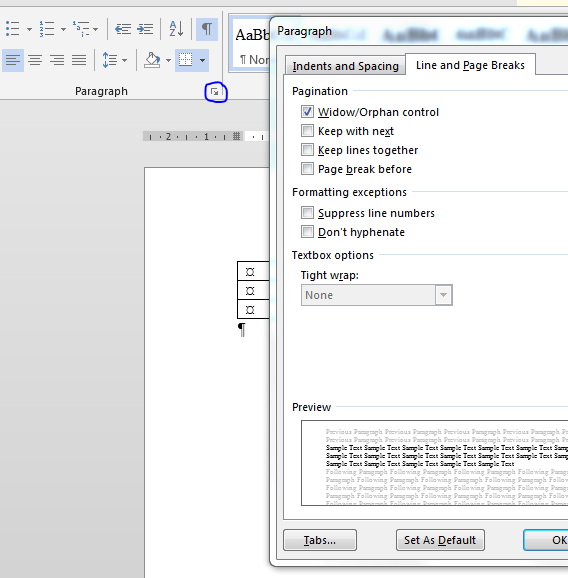This screenshot has width=568, height=578.
Task: Enable Keep with next checkbox
Action: coord(307,131)
